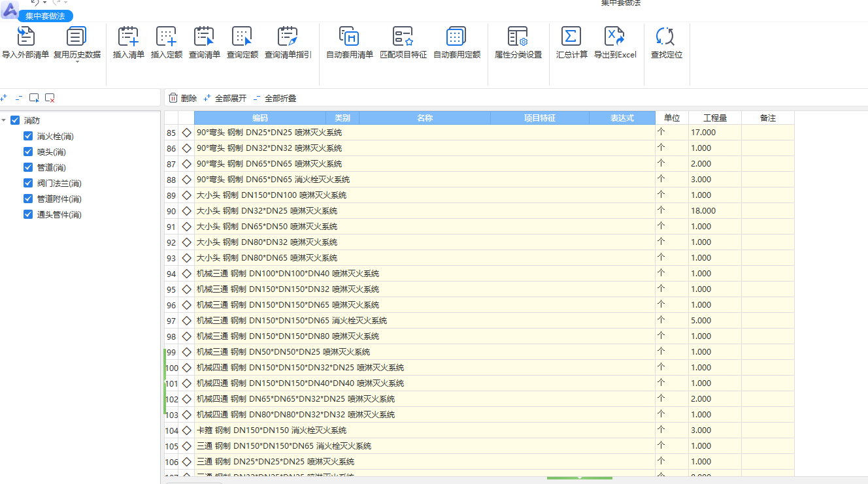
Task: Click the undo arrow in title bar
Action: [35, 3]
